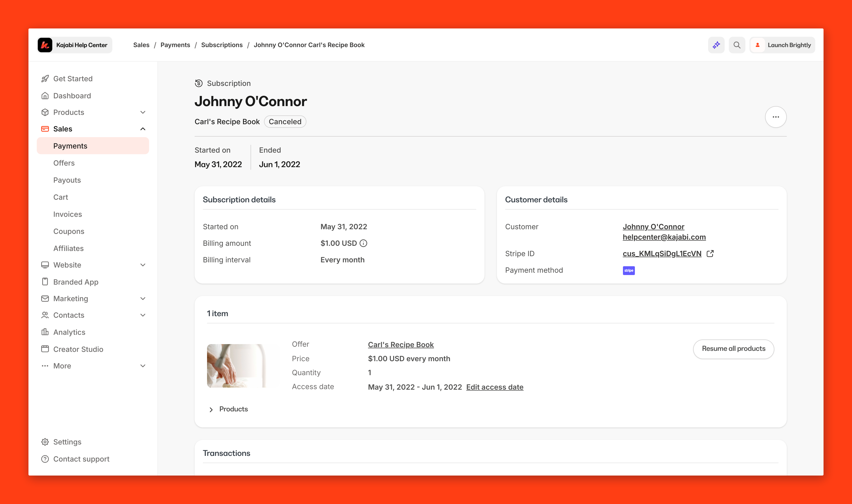The height and width of the screenshot is (504, 852).
Task: Open the search magnifier icon
Action: 737,45
